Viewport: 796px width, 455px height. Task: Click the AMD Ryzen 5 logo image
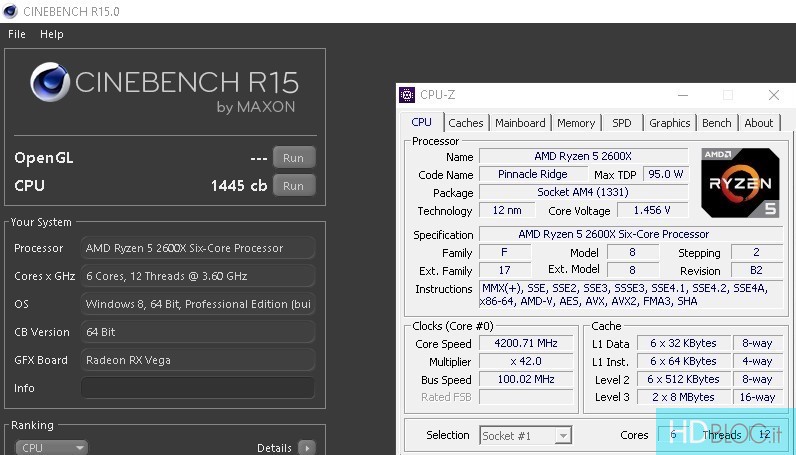[x=740, y=183]
